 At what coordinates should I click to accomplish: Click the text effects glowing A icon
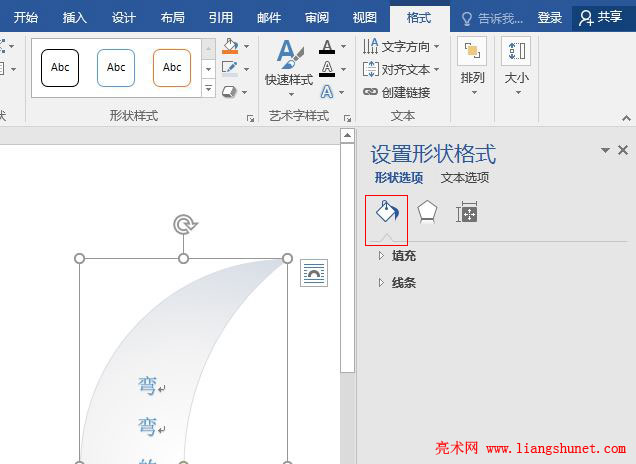(x=327, y=92)
